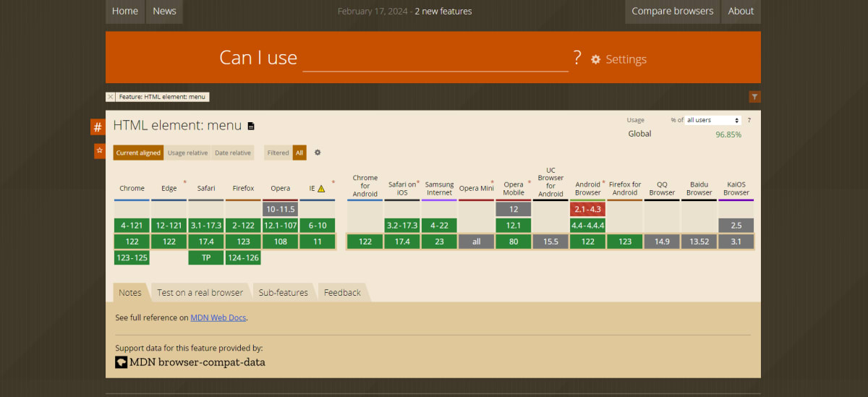Click the Safari browser heading
This screenshot has width=868, height=397.
206,188
